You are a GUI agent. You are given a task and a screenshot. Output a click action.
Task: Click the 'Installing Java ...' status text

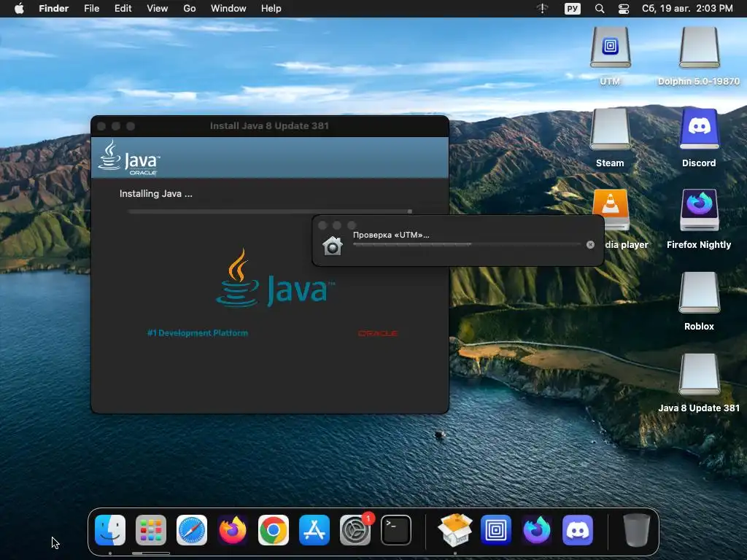coord(156,193)
